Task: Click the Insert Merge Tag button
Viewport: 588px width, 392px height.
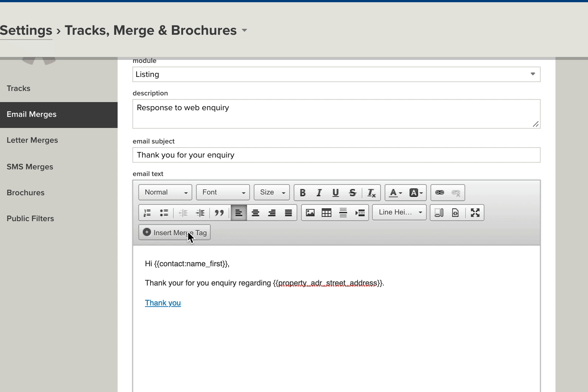Action: (x=175, y=233)
